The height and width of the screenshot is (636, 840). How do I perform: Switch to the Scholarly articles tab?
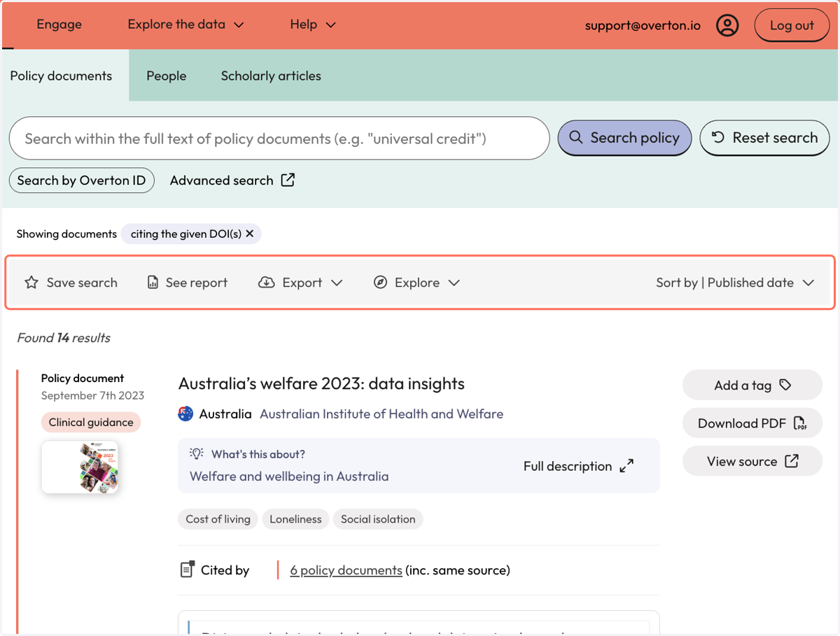pyautogui.click(x=271, y=76)
